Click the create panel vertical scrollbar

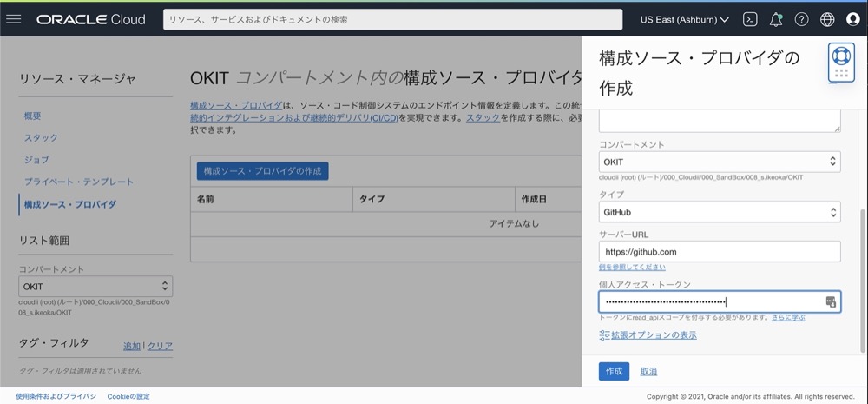(862, 280)
